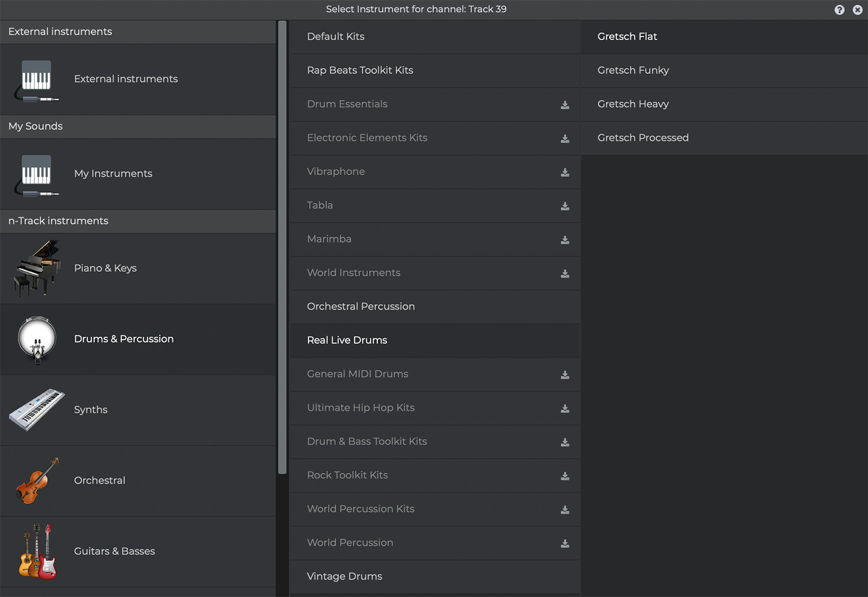868x597 pixels.
Task: Close the Select Instrument dialog
Action: point(858,10)
